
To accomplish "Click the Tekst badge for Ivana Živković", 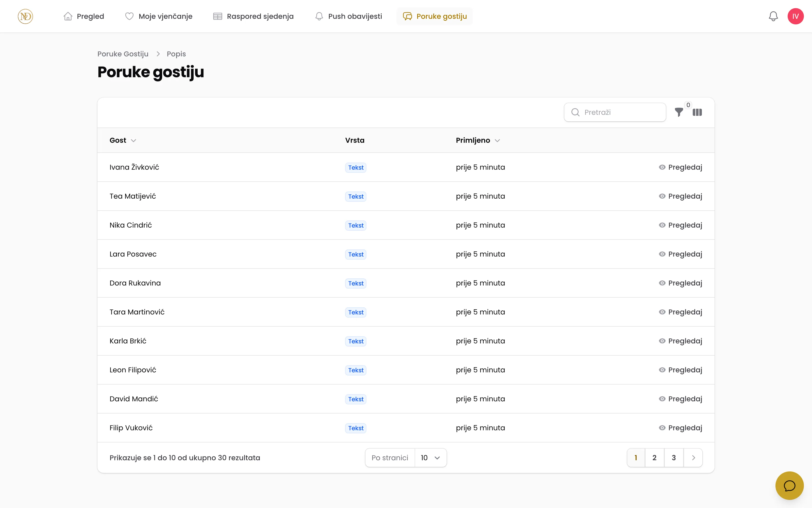I will 355,167.
